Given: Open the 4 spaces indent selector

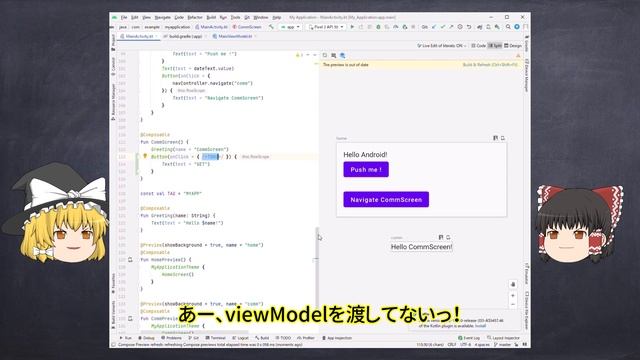Looking at the screenshot, I should [482, 344].
